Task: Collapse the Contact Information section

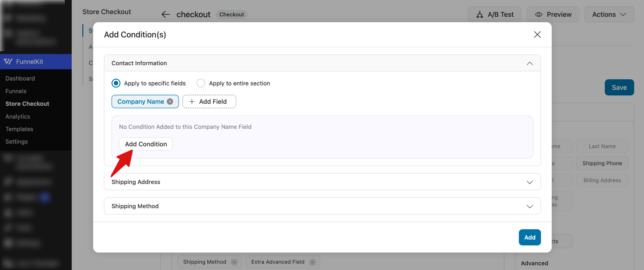Action: 530,63
